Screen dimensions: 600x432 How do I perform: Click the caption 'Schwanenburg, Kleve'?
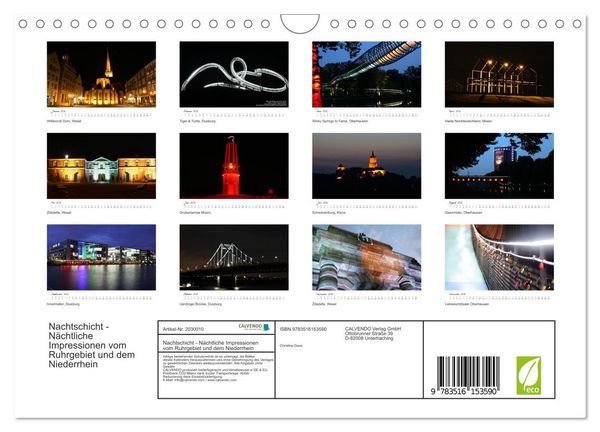click(x=329, y=212)
